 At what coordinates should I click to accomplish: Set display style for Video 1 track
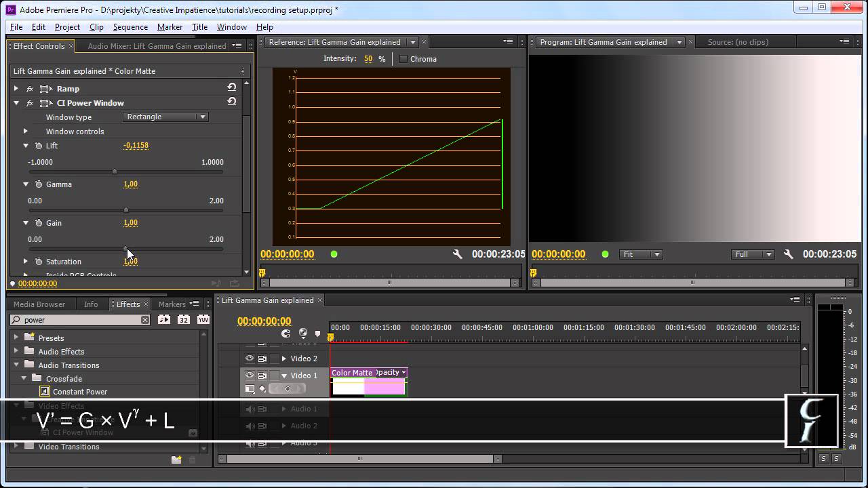click(250, 389)
